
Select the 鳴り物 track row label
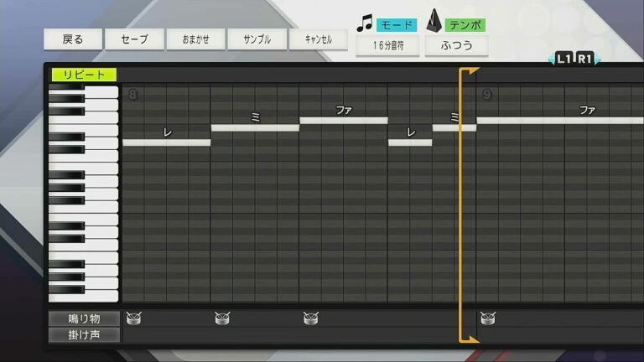click(84, 318)
